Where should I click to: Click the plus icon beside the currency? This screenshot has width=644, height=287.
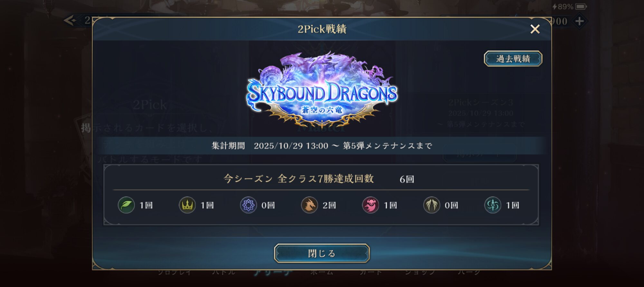[x=579, y=21]
